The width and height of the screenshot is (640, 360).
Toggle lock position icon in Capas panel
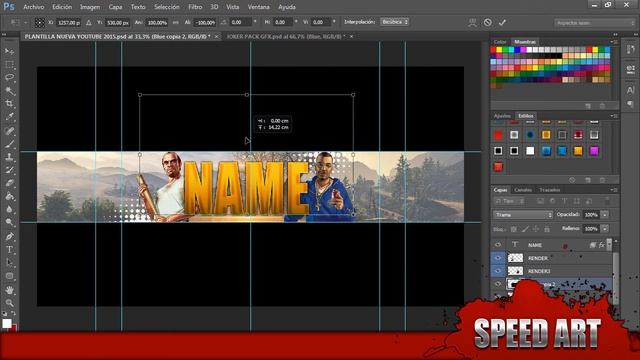pos(536,229)
